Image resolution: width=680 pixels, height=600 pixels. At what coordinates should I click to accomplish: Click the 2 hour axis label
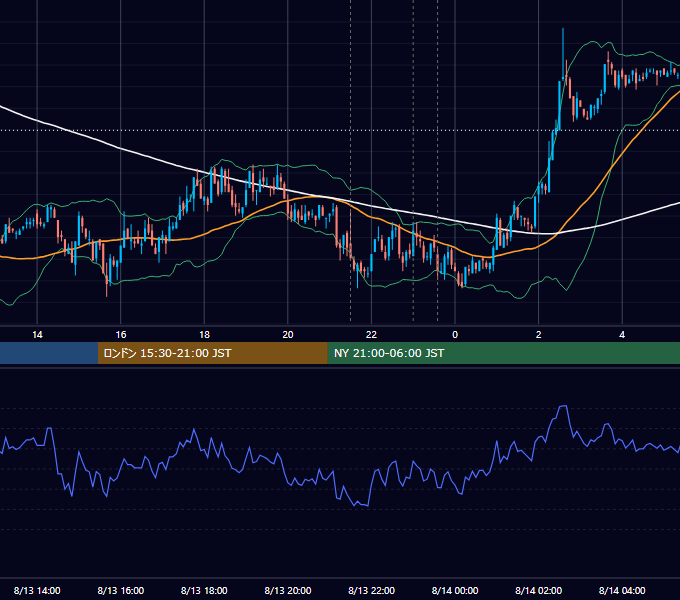point(539,335)
